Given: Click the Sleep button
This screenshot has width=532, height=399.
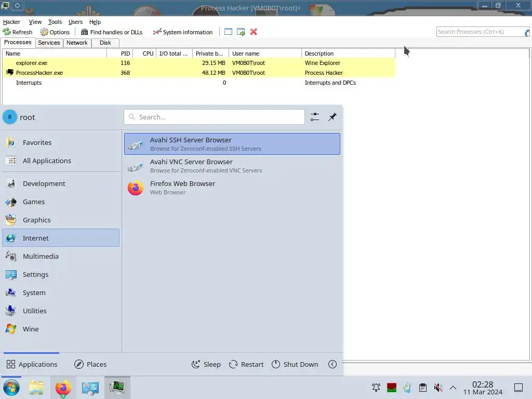Looking at the screenshot, I should tap(206, 364).
